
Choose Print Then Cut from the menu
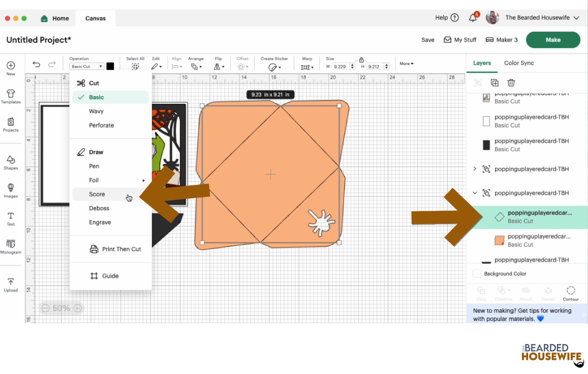121,249
